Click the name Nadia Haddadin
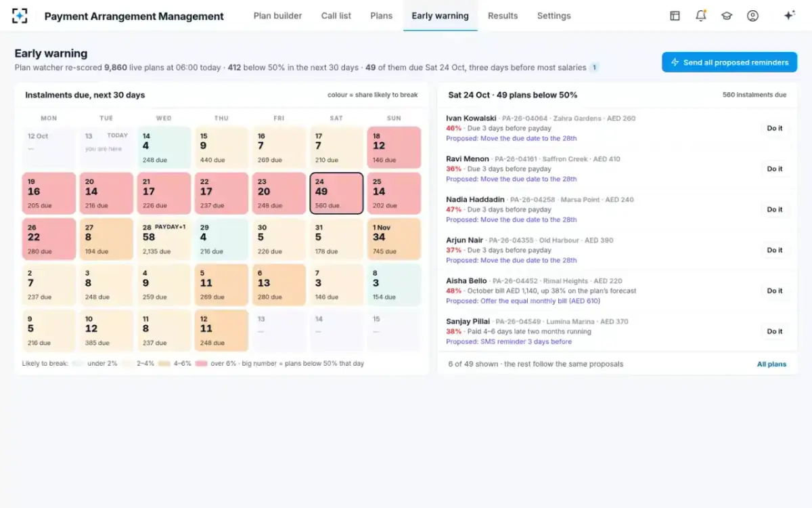The width and height of the screenshot is (812, 508). [475, 199]
